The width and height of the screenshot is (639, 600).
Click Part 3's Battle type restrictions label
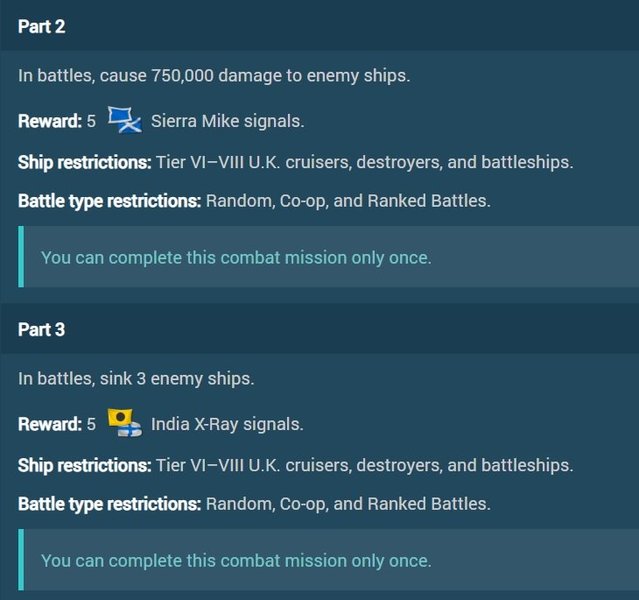[110, 504]
